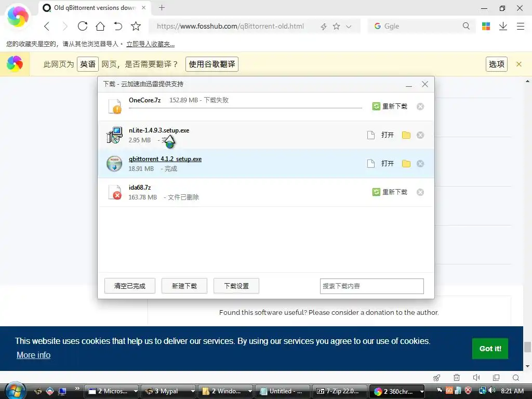Open the home page icon
Screen dimensions: 532x399
pos(100,26)
